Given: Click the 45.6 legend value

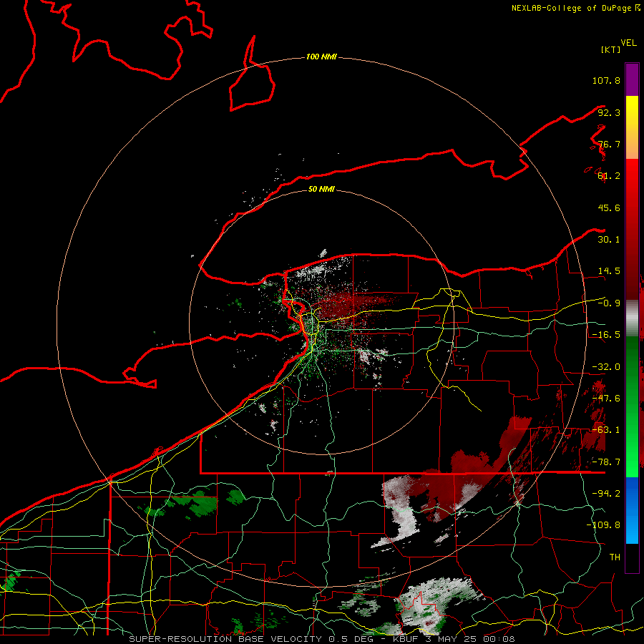Looking at the screenshot, I should tap(609, 208).
